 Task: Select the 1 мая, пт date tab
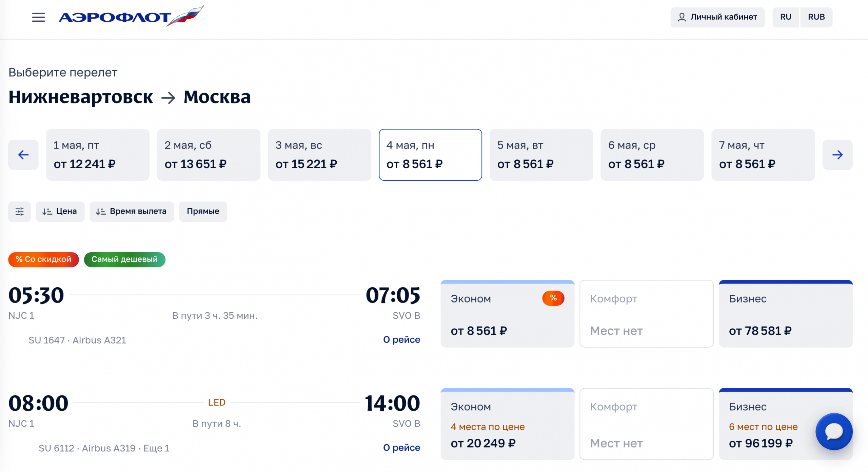(x=98, y=155)
